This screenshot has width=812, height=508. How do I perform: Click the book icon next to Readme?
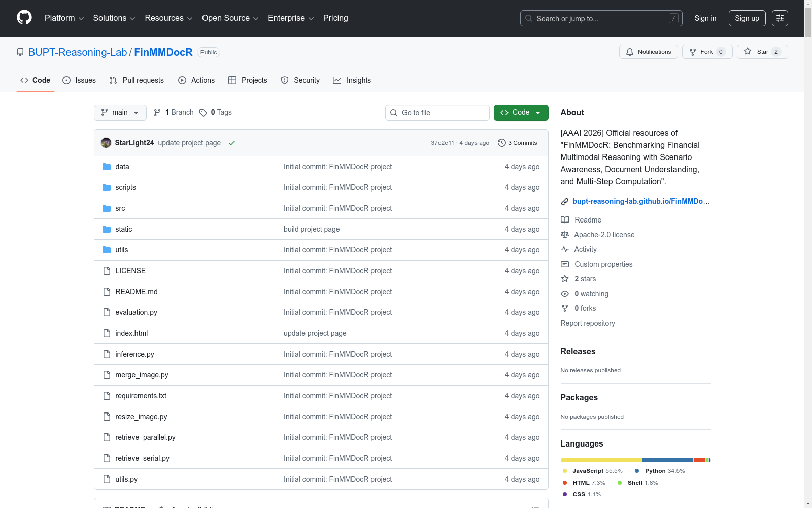(x=565, y=220)
